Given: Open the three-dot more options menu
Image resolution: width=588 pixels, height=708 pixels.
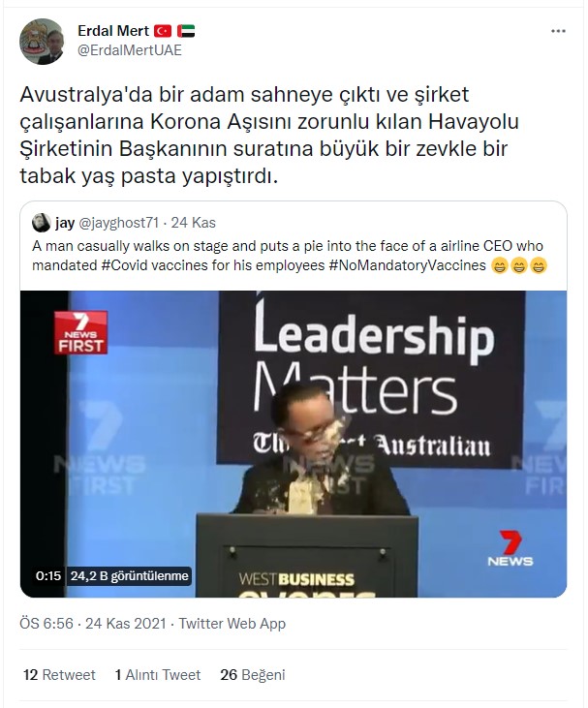Looking at the screenshot, I should [x=558, y=31].
